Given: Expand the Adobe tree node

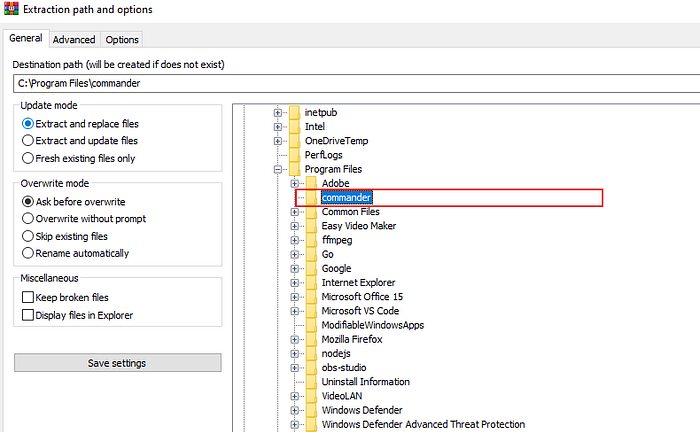Looking at the screenshot, I should (295, 183).
